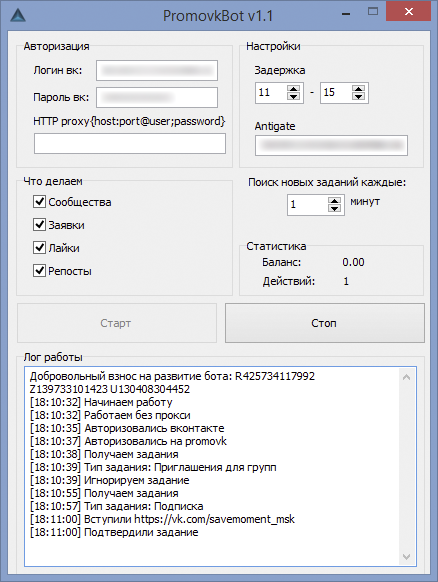Click the log scrollbar up arrow
The image size is (438, 582).
point(406,377)
